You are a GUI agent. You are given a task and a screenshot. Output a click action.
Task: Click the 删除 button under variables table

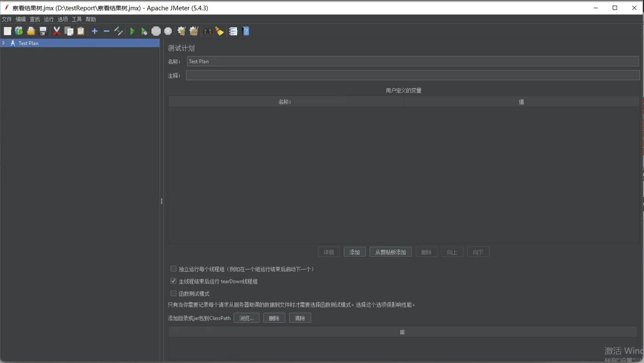click(426, 252)
